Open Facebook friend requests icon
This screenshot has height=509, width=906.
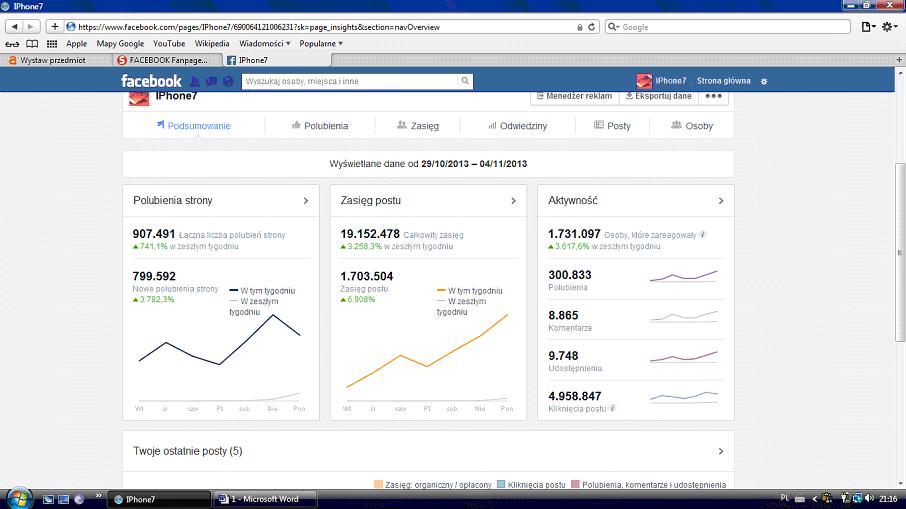point(195,81)
